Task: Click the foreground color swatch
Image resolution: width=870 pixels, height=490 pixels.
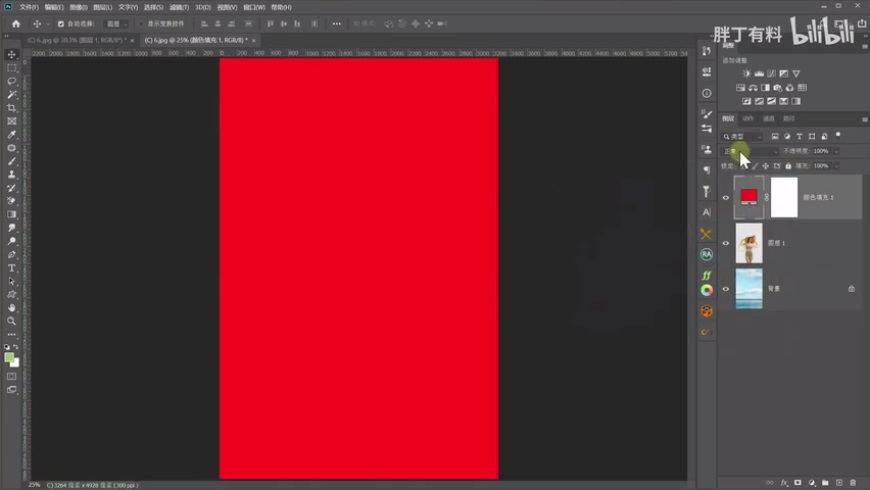Action: coord(9,357)
